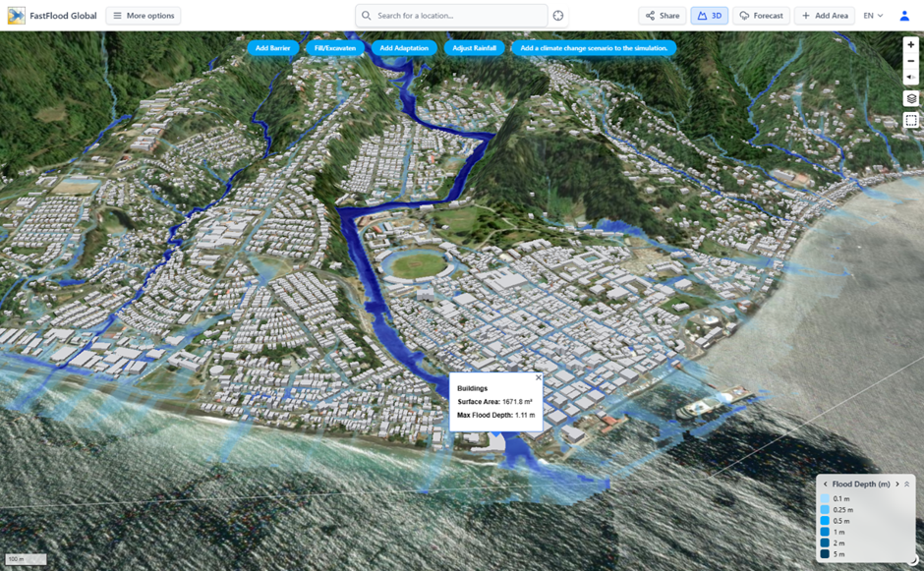This screenshot has width=924, height=571.
Task: Reset the map compass bearing
Action: pyautogui.click(x=911, y=78)
